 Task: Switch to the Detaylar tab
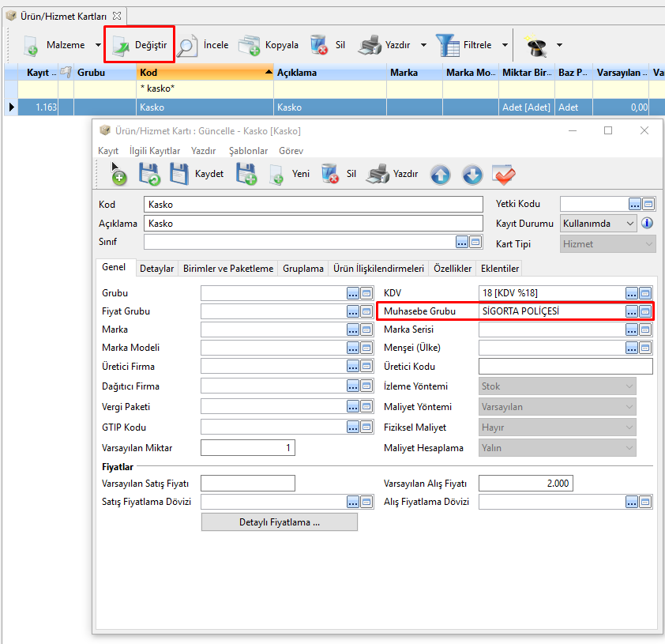tap(156, 269)
